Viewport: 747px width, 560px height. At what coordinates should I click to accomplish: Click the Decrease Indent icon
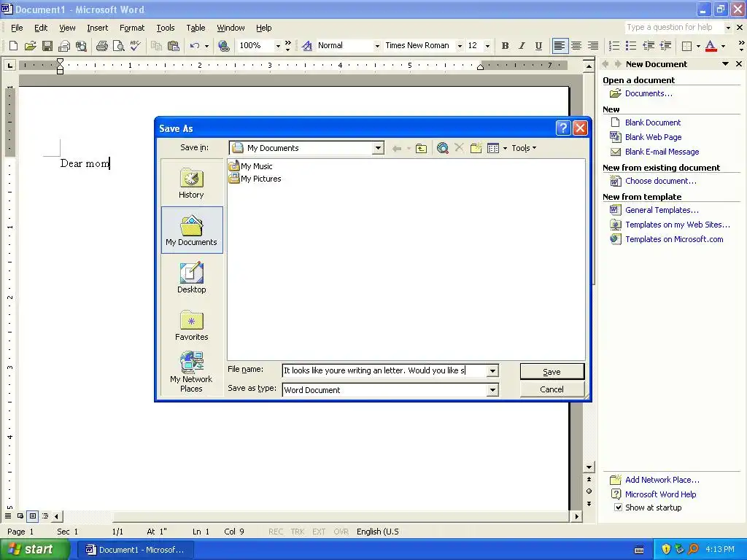click(649, 46)
